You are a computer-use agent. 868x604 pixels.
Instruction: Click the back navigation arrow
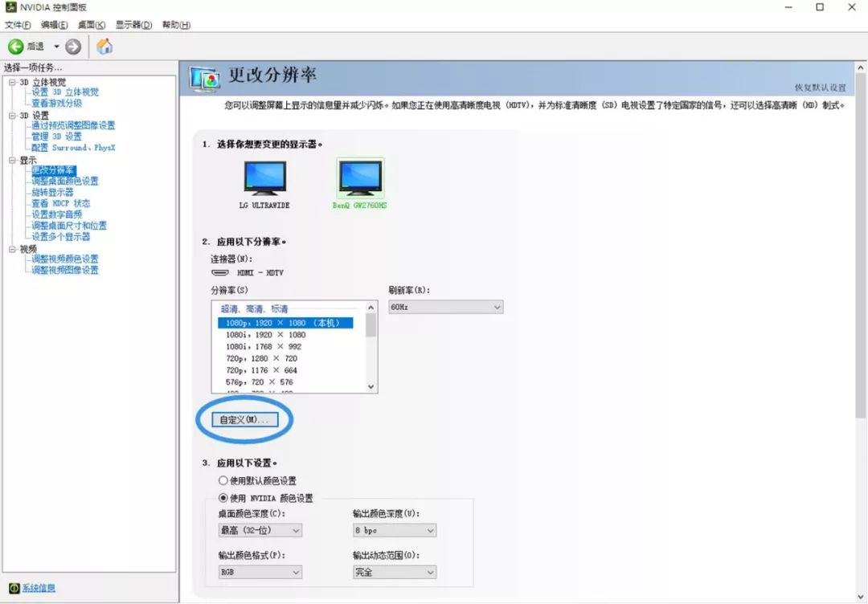17,46
